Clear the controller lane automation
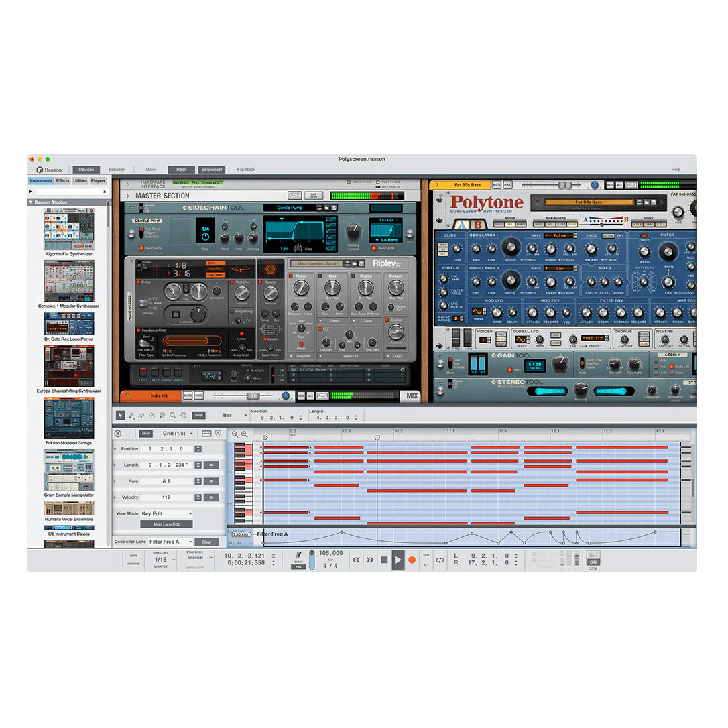 [x=206, y=542]
